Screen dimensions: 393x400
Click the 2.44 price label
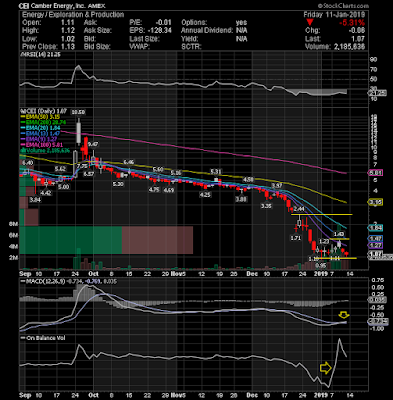pos(299,209)
